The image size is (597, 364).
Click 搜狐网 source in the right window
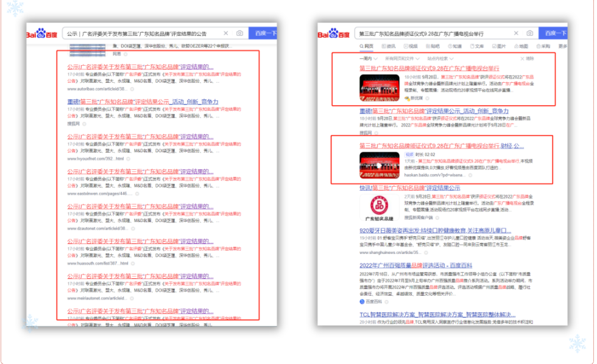tap(366, 133)
